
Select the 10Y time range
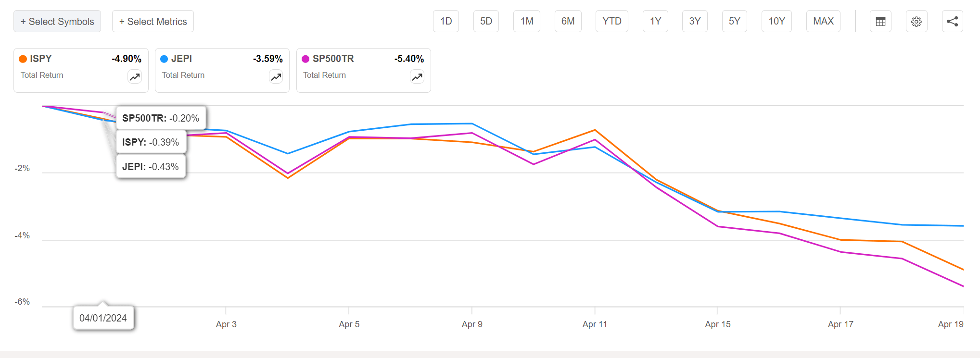(x=776, y=22)
